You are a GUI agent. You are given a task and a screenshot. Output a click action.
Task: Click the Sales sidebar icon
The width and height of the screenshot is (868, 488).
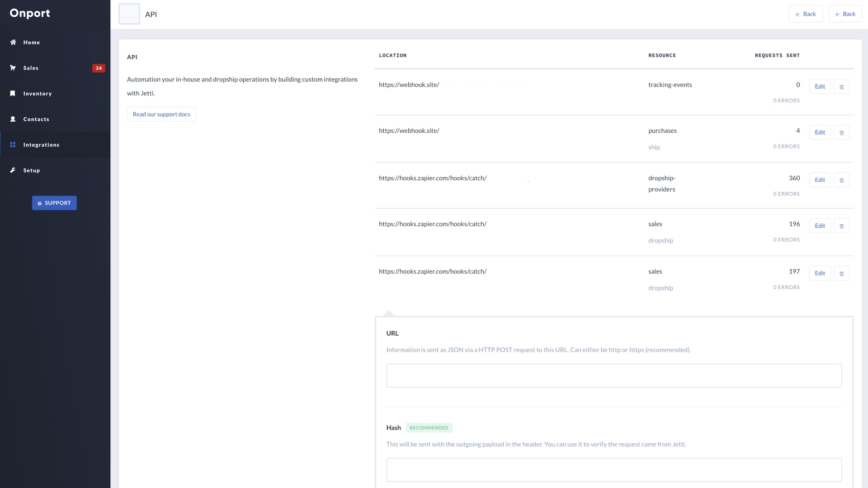pyautogui.click(x=13, y=67)
